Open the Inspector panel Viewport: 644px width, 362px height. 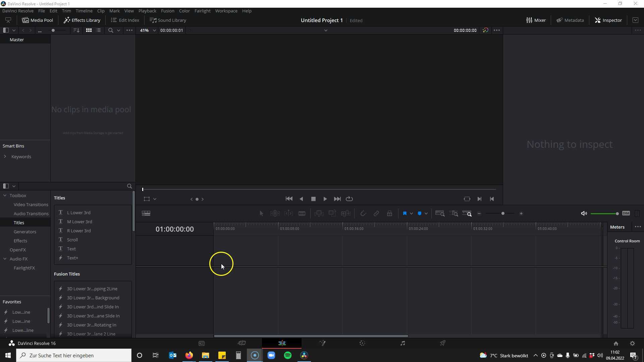tap(608, 20)
